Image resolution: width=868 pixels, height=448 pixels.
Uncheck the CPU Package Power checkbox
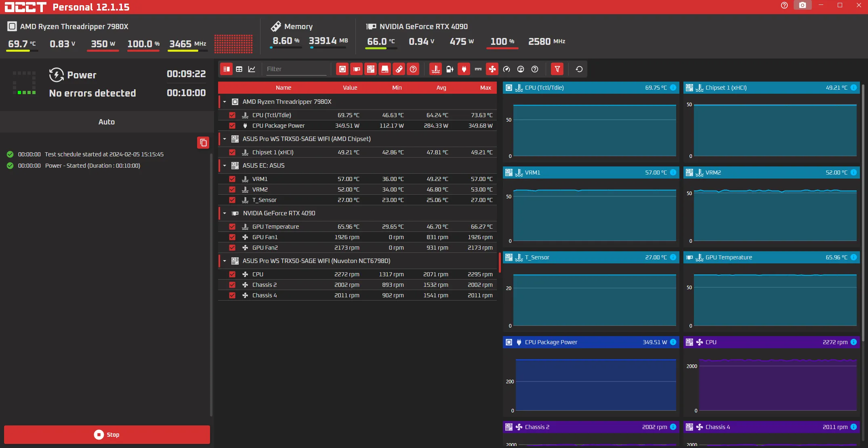(232, 126)
